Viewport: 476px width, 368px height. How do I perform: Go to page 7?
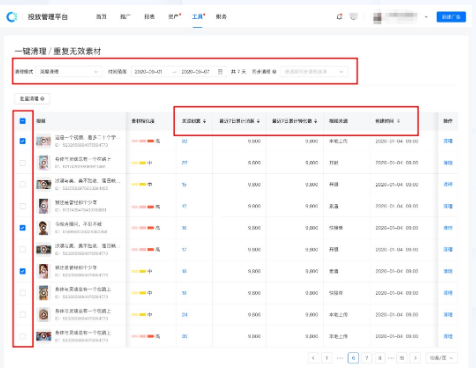coord(367,358)
